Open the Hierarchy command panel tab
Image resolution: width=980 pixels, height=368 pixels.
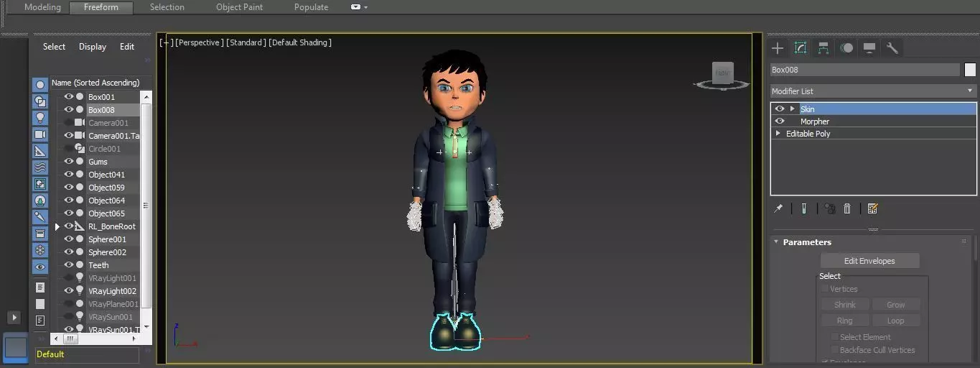(823, 48)
